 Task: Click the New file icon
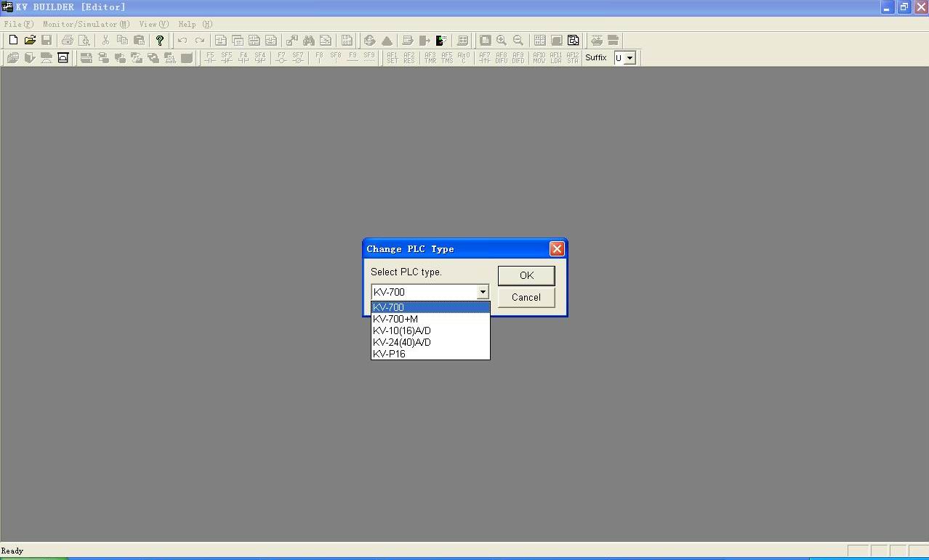click(x=13, y=41)
